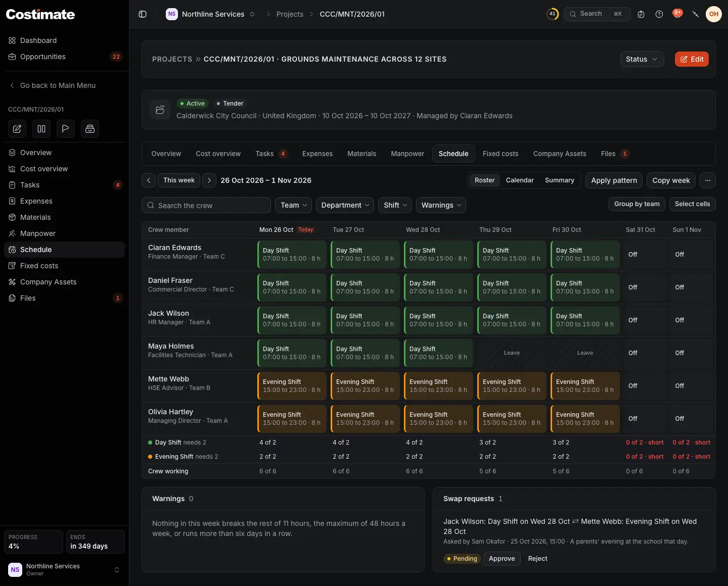Select Mette Webb's Mon 26 Oct Evening Shift
Image resolution: width=728 pixels, height=586 pixels.
point(292,386)
